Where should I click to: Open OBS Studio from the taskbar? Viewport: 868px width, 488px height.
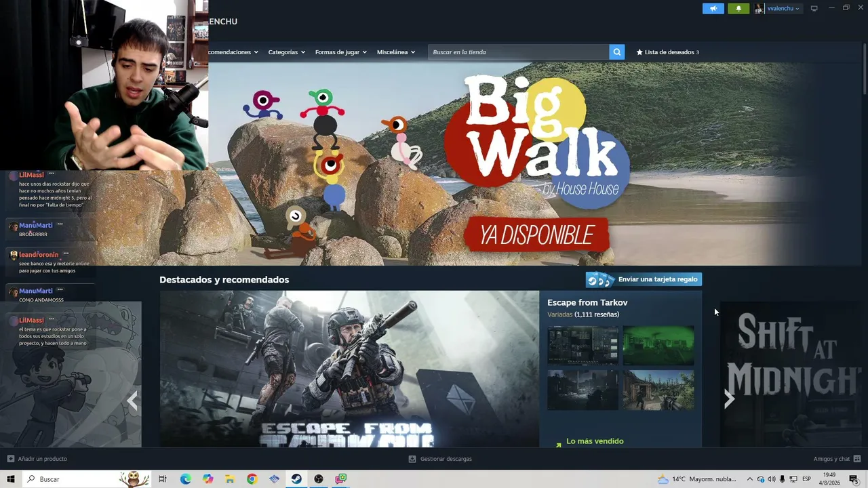tap(319, 479)
